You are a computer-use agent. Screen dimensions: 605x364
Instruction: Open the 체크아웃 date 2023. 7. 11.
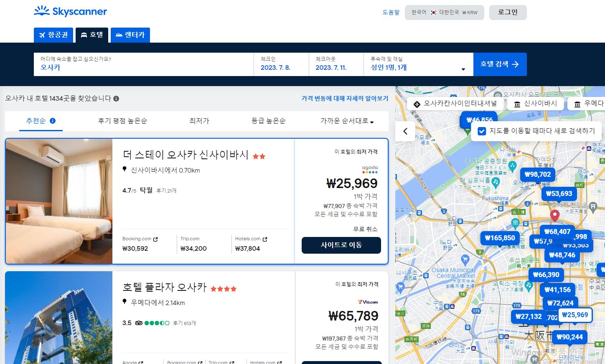pos(336,64)
